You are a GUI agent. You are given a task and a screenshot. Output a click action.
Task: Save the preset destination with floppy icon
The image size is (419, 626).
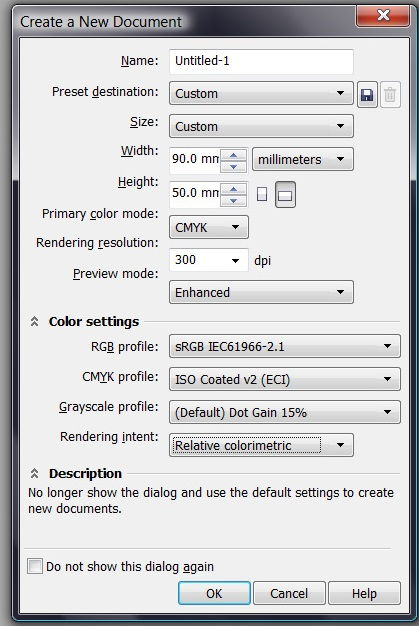coord(367,95)
